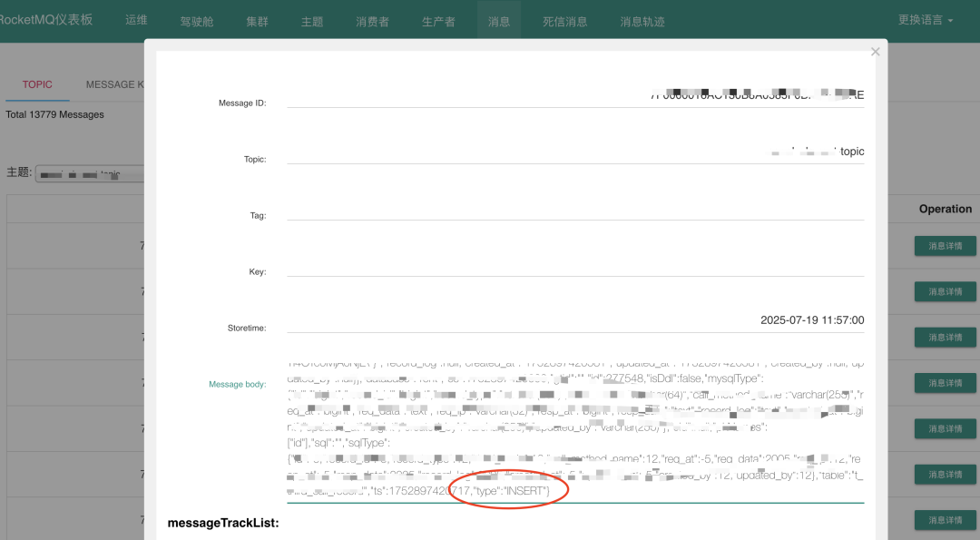Click the sixth 消息详情 button

945,474
